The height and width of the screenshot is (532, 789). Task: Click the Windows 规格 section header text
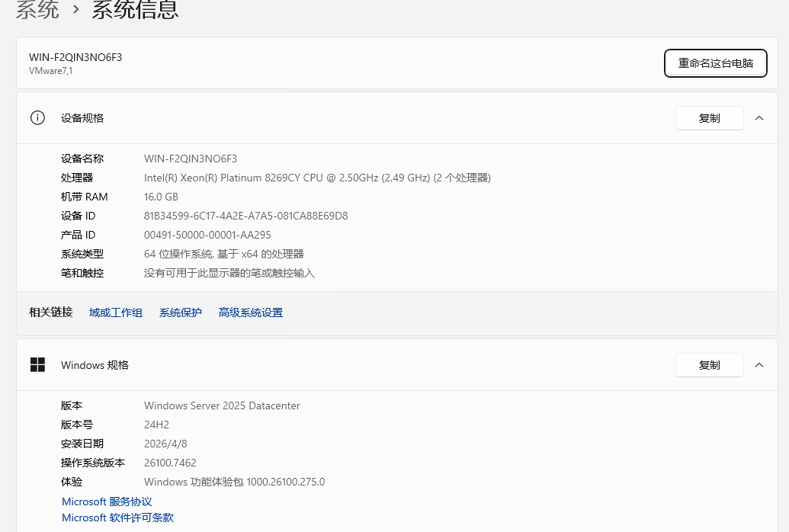[x=95, y=365]
